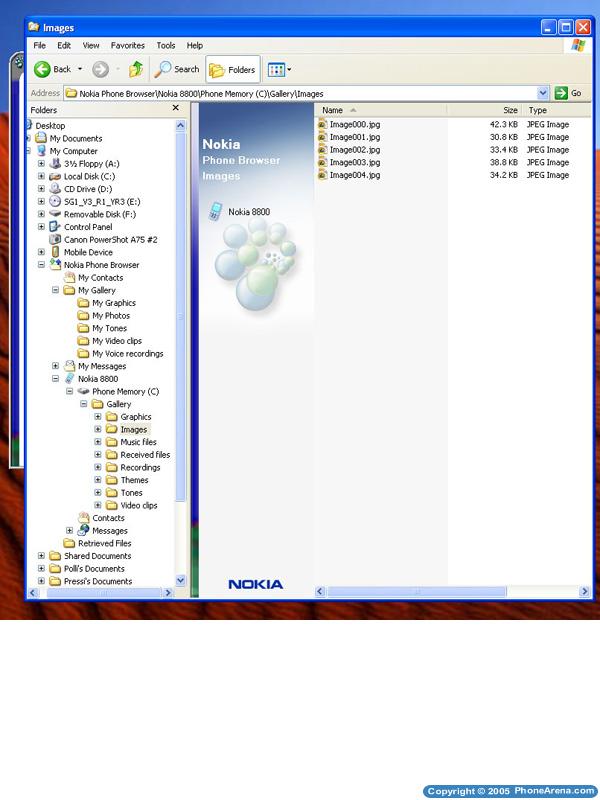Select the Contacts icon under Phone Memory
The image size is (600, 800).
(x=84, y=517)
